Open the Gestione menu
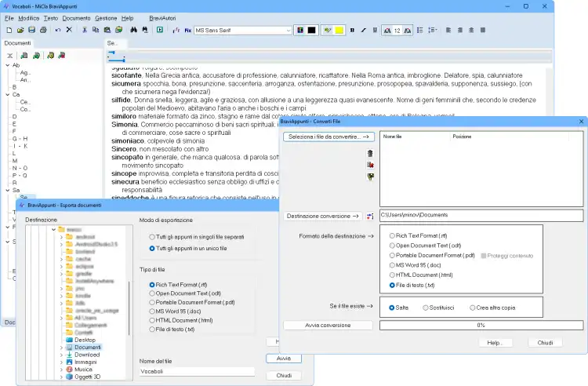588x386 pixels. [106, 18]
